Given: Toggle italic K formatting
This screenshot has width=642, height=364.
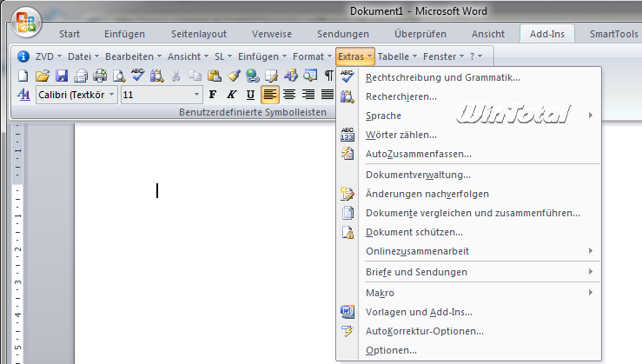Looking at the screenshot, I should pos(231,95).
